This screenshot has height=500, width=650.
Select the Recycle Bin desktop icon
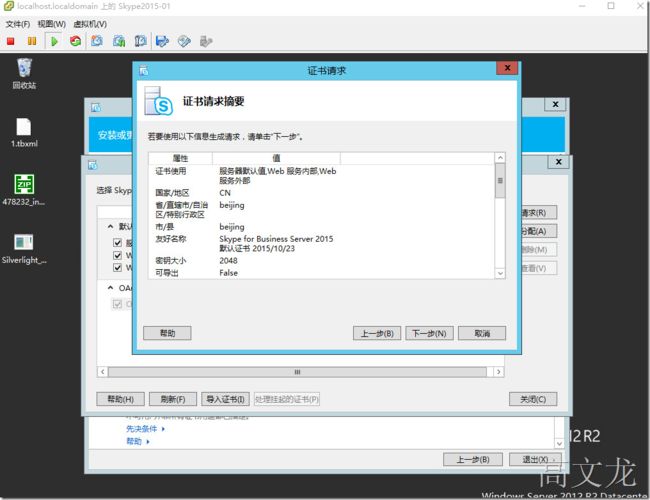tap(24, 74)
